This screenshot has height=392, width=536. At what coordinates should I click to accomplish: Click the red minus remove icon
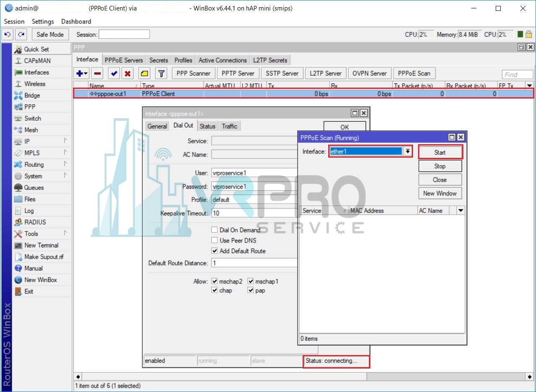[x=97, y=73]
